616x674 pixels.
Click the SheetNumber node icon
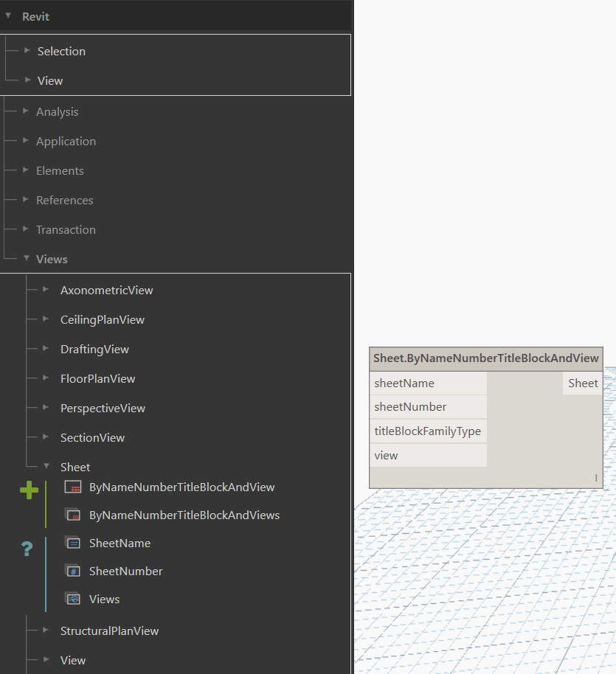coord(73,571)
